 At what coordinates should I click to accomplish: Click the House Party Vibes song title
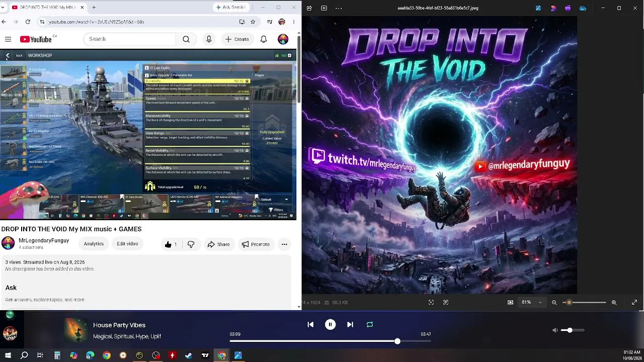[x=119, y=325]
